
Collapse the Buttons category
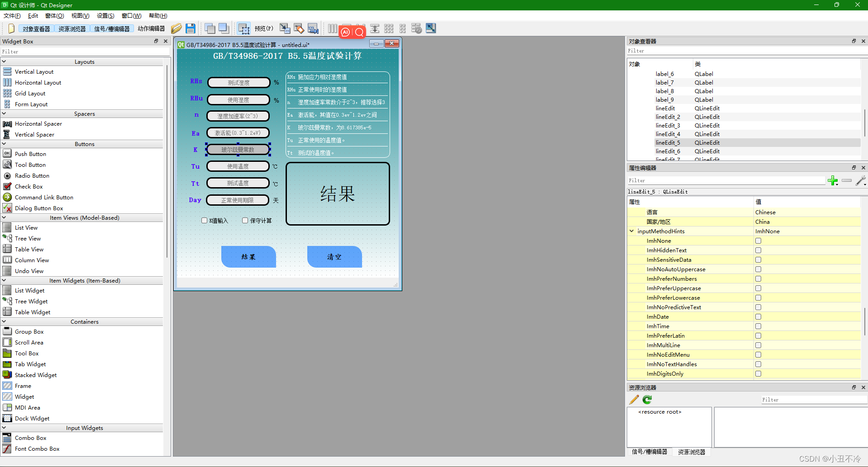[4, 144]
